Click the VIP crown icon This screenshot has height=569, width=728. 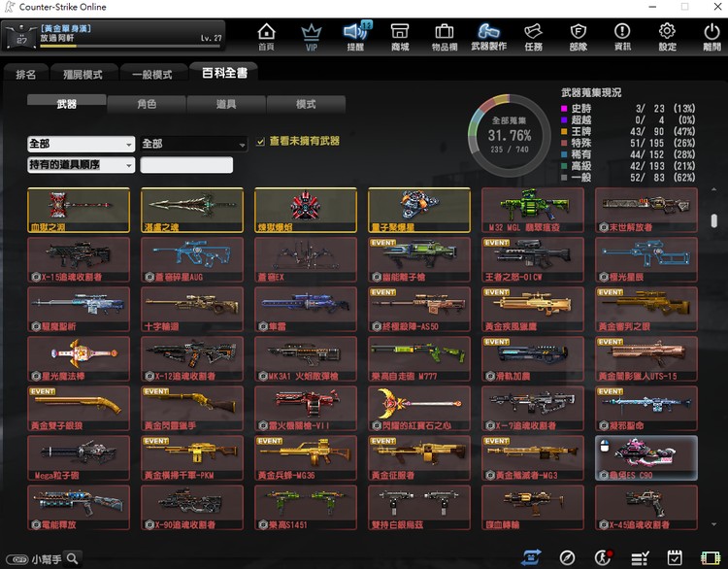312,37
